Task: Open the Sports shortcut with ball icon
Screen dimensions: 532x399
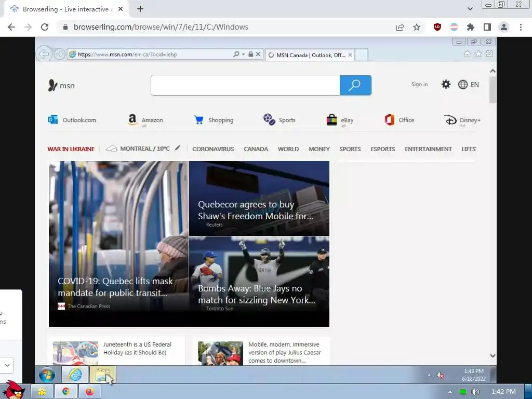Action: pos(280,120)
